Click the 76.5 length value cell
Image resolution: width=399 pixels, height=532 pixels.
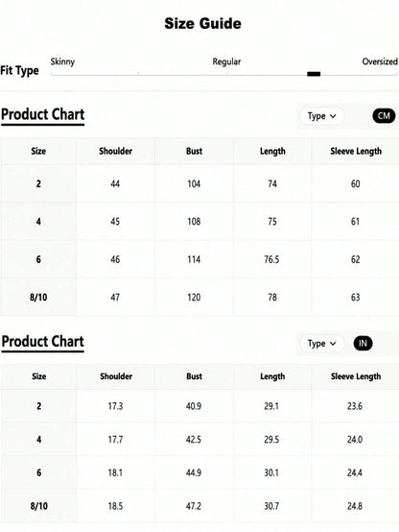click(x=271, y=259)
